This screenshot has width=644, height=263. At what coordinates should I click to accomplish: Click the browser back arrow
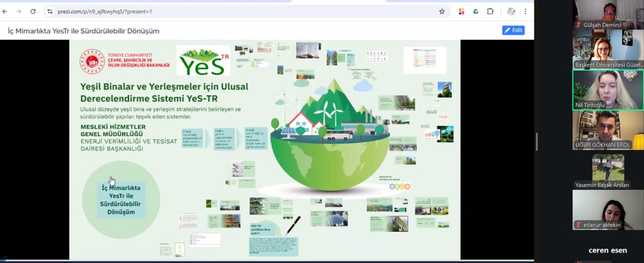(5, 11)
